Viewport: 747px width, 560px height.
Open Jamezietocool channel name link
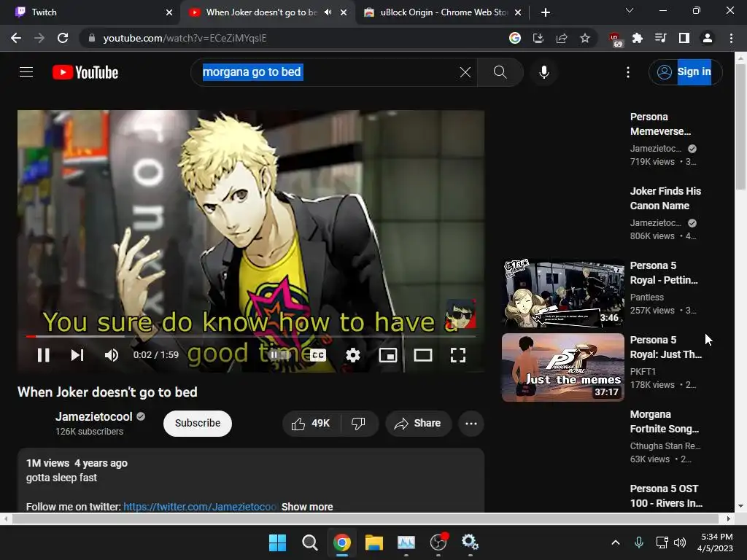point(94,416)
